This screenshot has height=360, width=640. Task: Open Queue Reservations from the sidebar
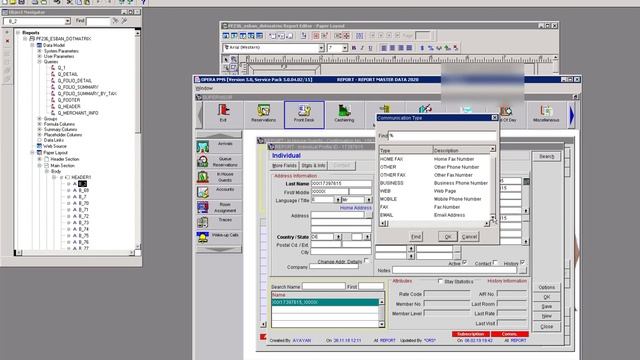(203, 162)
